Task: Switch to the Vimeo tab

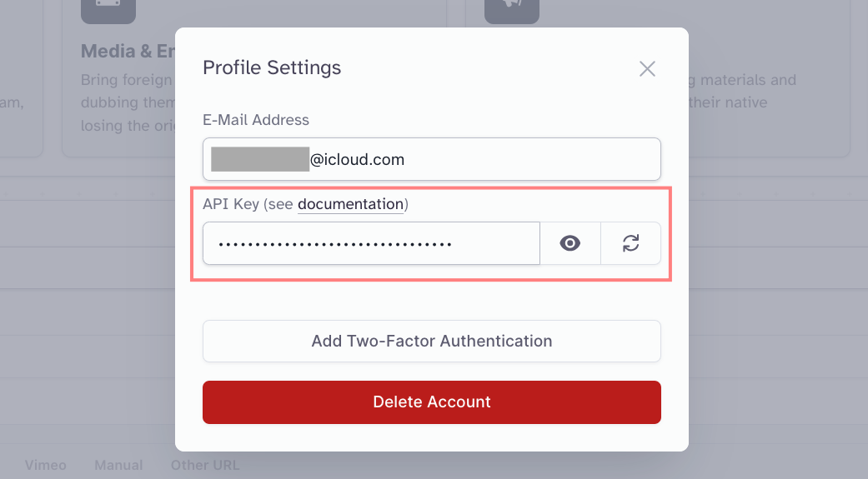Action: [x=45, y=465]
